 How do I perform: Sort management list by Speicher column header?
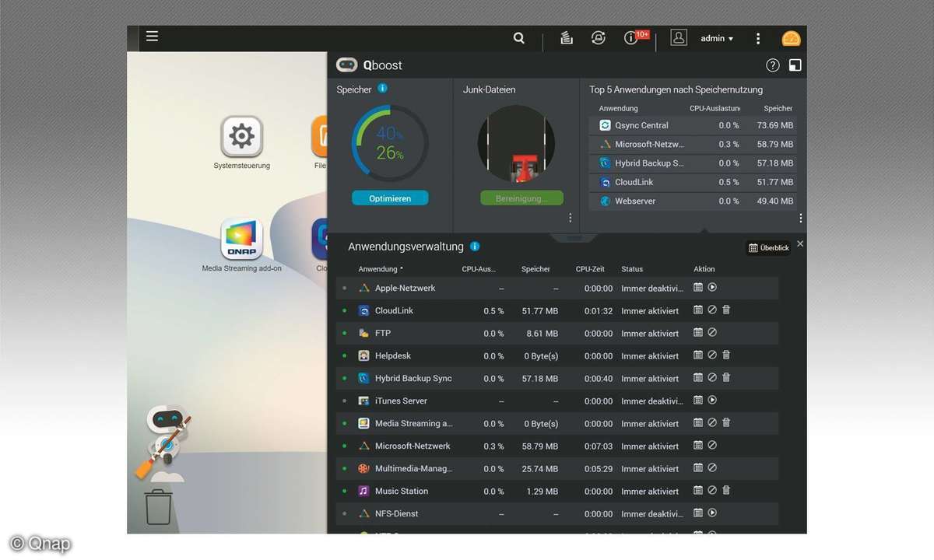535,269
